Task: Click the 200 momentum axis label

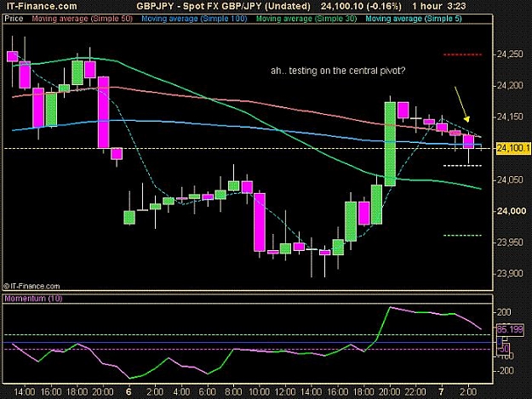Action: [x=504, y=312]
